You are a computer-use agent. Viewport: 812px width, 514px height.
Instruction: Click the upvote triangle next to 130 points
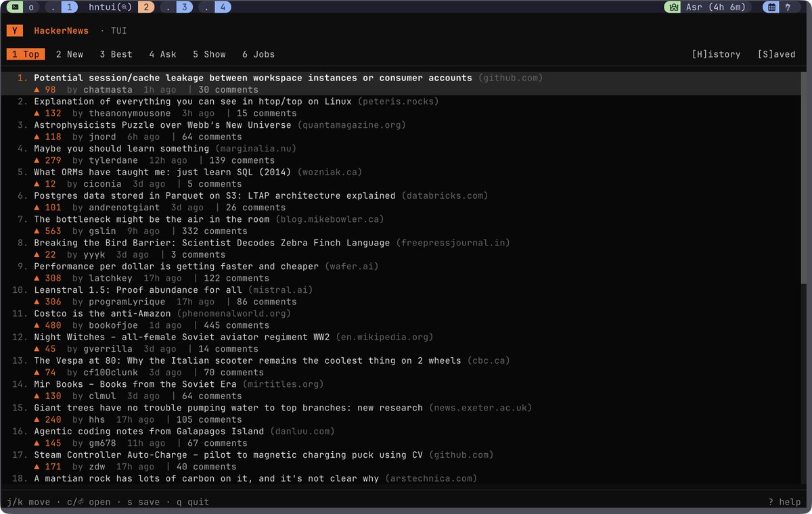[37, 396]
